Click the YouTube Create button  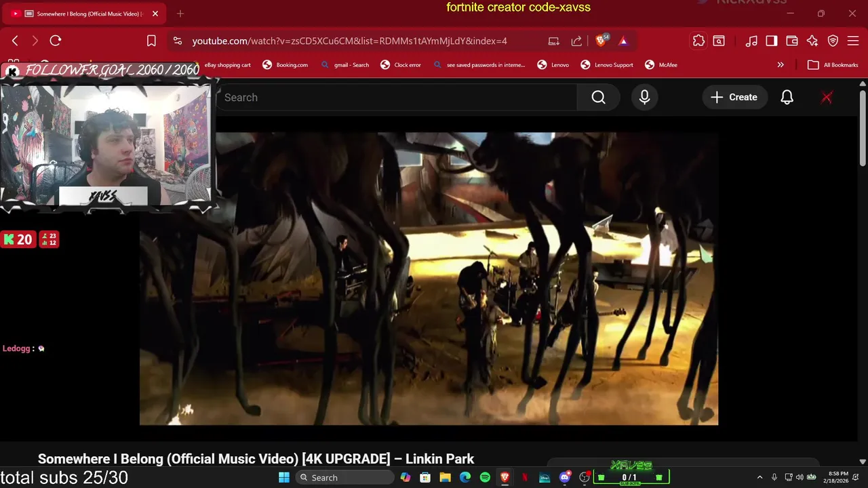click(x=734, y=98)
